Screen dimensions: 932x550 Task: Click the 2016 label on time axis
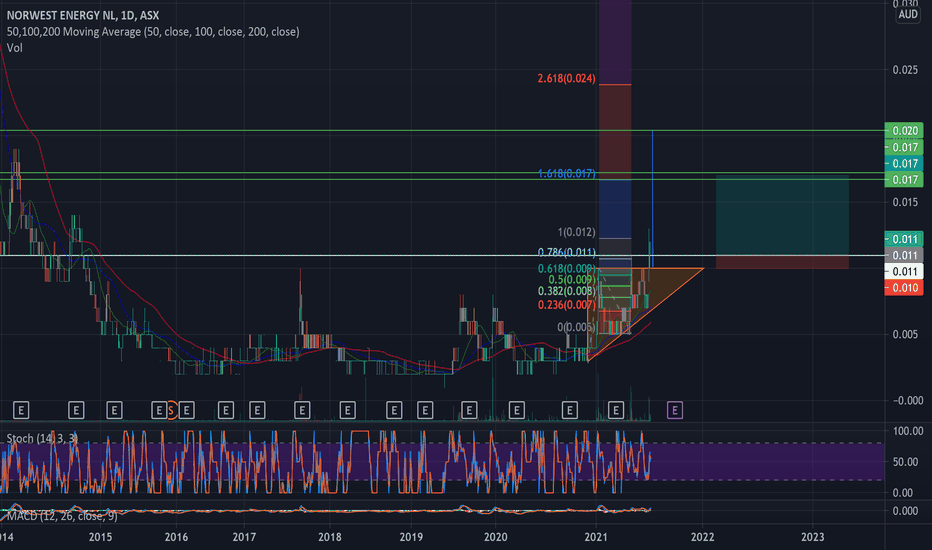coord(176,537)
